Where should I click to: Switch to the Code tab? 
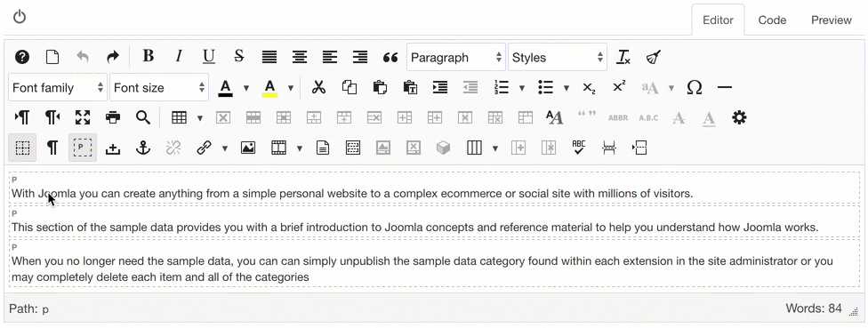[x=772, y=20]
